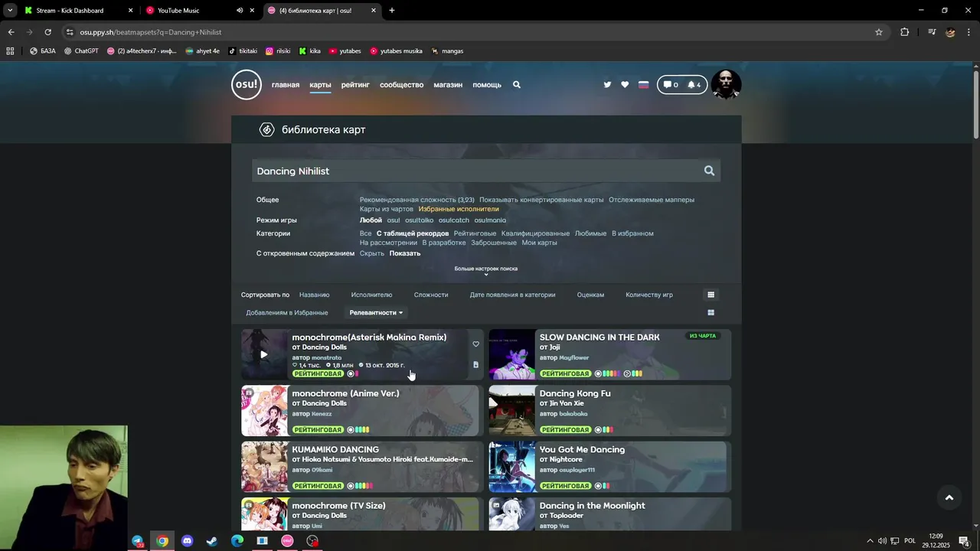The width and height of the screenshot is (980, 551).
Task: Open the osu! logo home link
Action: point(247,85)
